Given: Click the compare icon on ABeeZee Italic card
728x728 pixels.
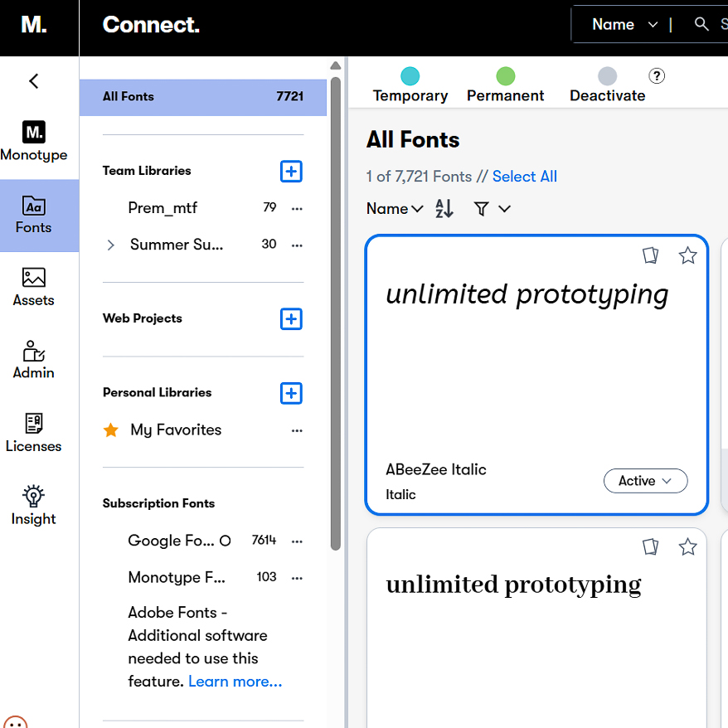Looking at the screenshot, I should (x=650, y=255).
